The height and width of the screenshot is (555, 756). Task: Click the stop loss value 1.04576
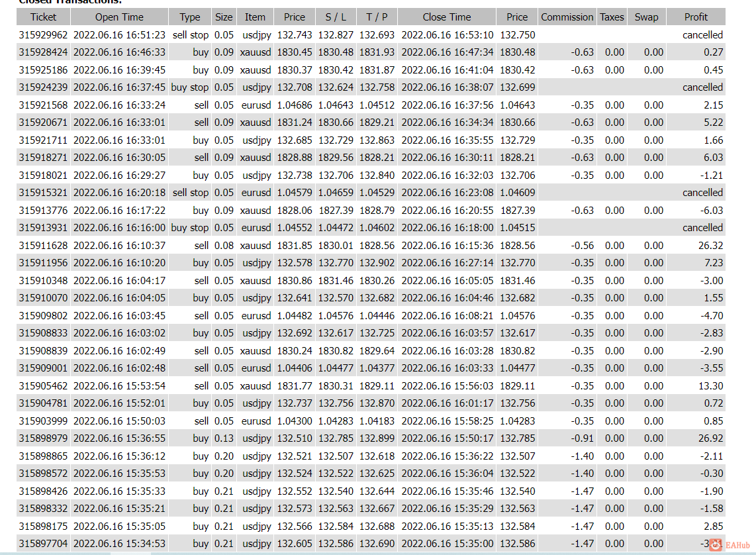coord(336,316)
